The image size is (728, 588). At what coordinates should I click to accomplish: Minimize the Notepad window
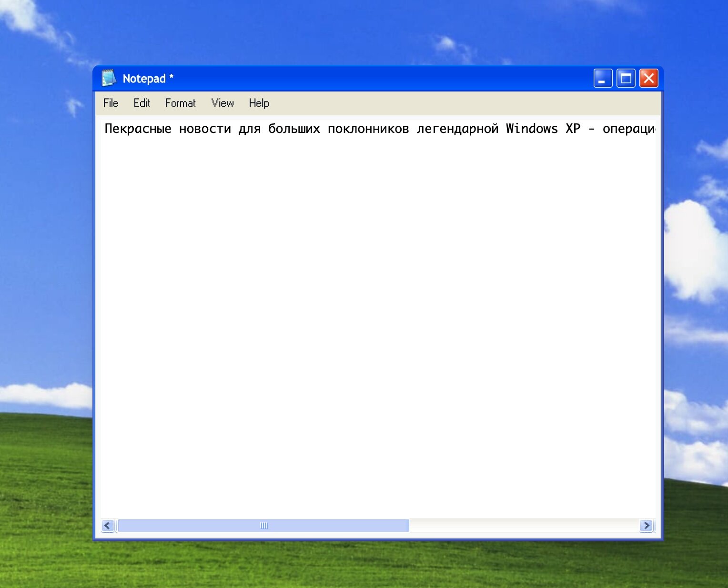[x=603, y=78]
